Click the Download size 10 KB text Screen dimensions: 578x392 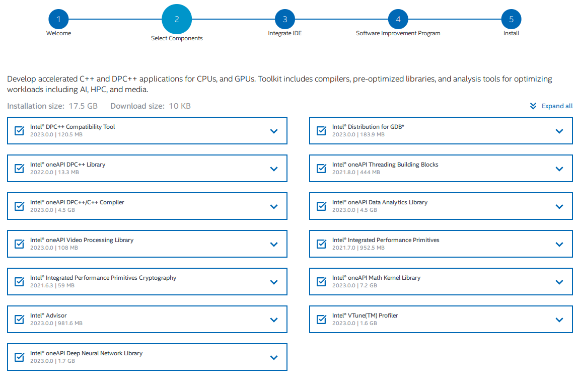click(151, 106)
